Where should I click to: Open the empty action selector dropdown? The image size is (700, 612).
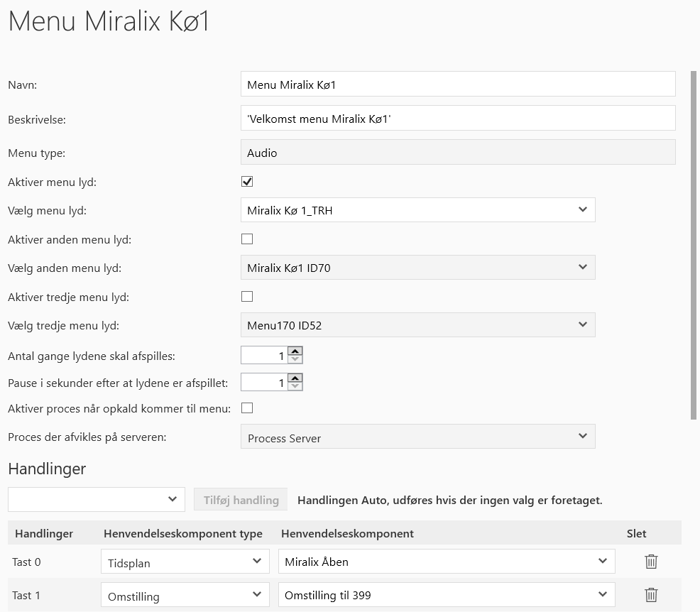coord(97,499)
